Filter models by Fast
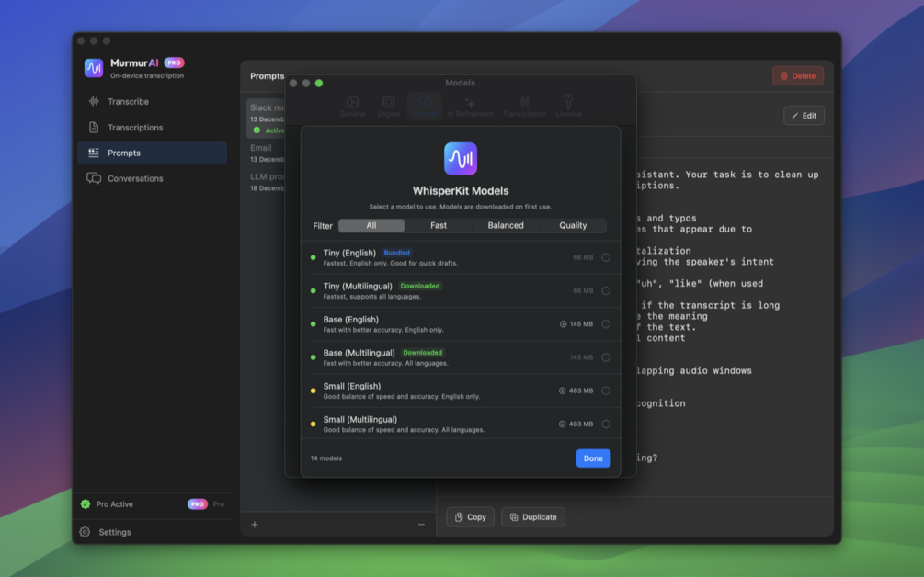 click(x=439, y=225)
